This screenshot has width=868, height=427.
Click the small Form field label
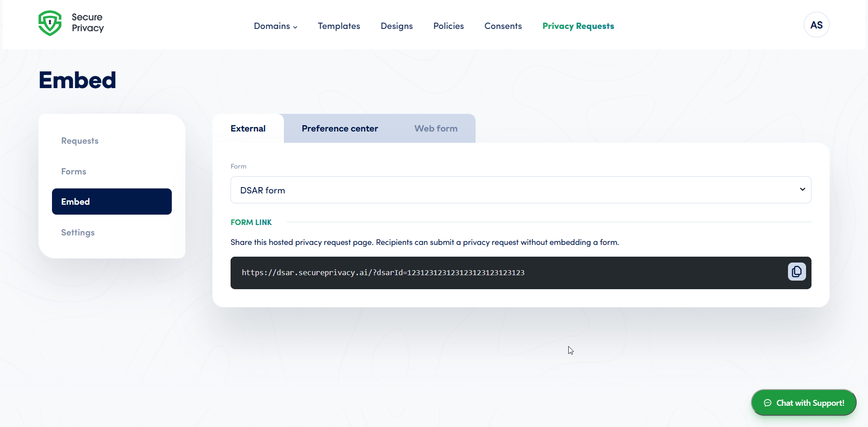tap(238, 166)
